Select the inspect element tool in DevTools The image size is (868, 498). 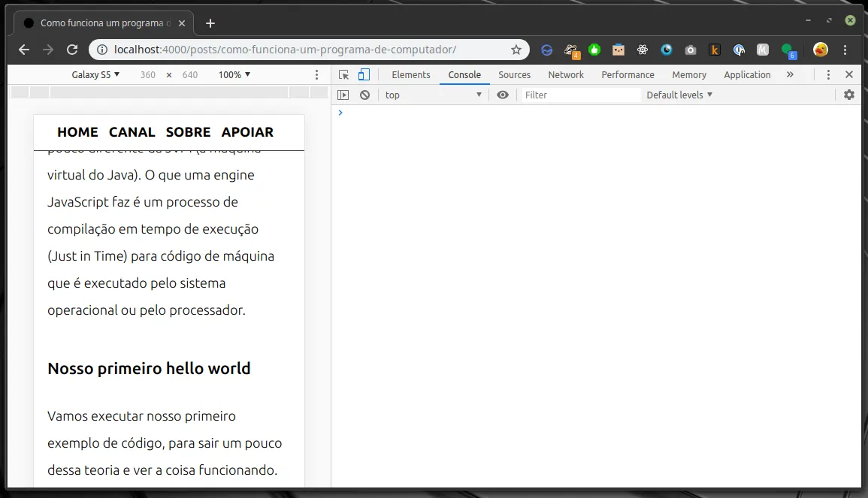(x=343, y=74)
